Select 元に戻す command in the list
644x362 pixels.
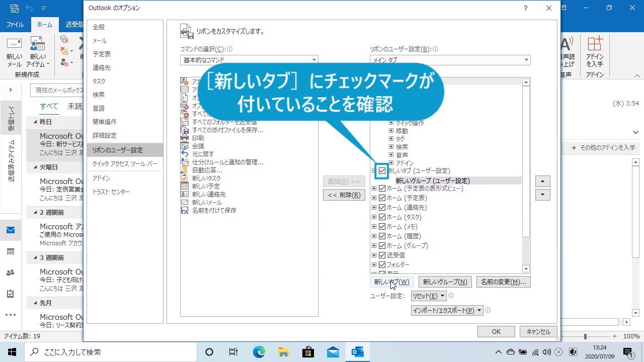tap(203, 154)
